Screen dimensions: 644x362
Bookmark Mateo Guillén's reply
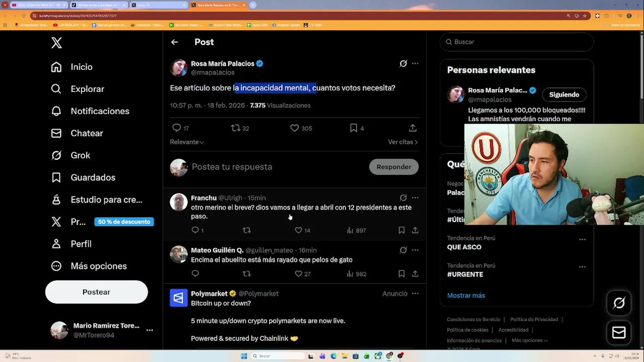pyautogui.click(x=401, y=274)
